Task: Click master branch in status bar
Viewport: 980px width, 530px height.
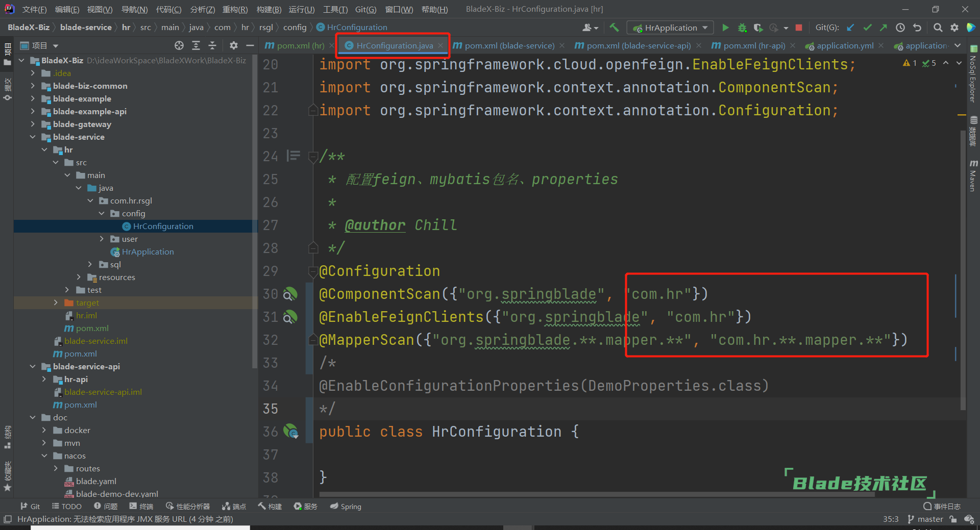Action: pyautogui.click(x=925, y=519)
